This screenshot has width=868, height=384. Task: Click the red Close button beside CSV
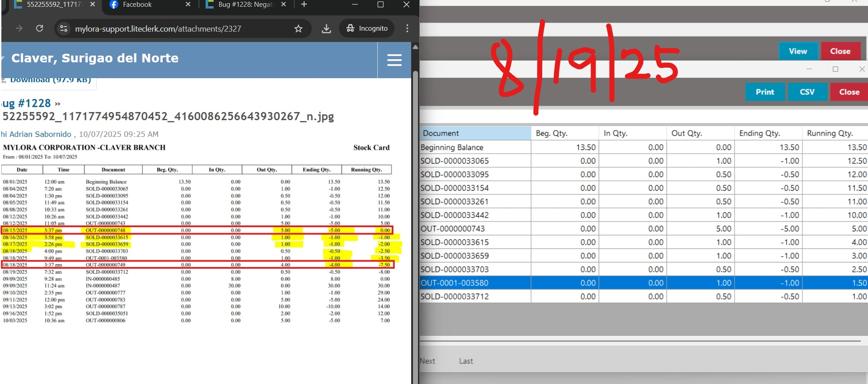[x=849, y=92]
